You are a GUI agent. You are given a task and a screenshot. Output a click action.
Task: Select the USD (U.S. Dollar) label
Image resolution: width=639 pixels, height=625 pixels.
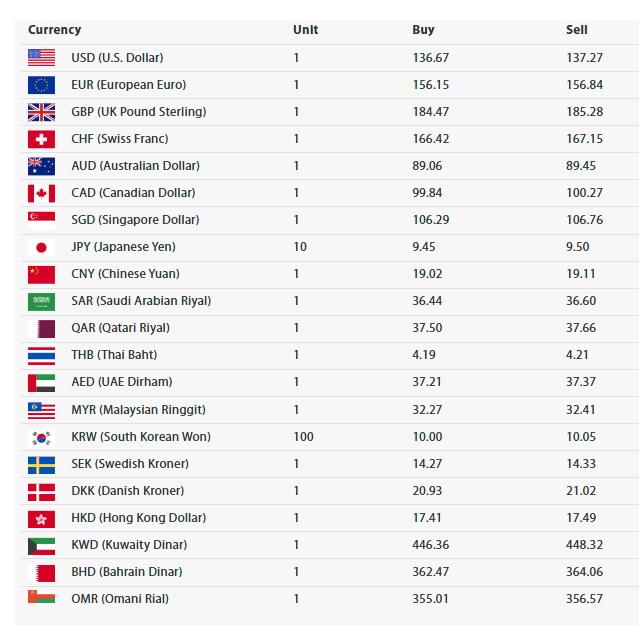tap(117, 57)
